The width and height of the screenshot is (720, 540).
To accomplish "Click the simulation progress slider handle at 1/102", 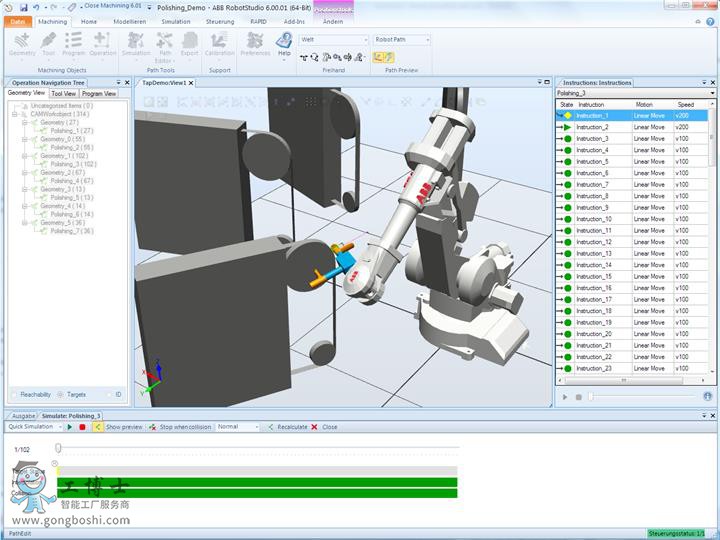I will 58,448.
